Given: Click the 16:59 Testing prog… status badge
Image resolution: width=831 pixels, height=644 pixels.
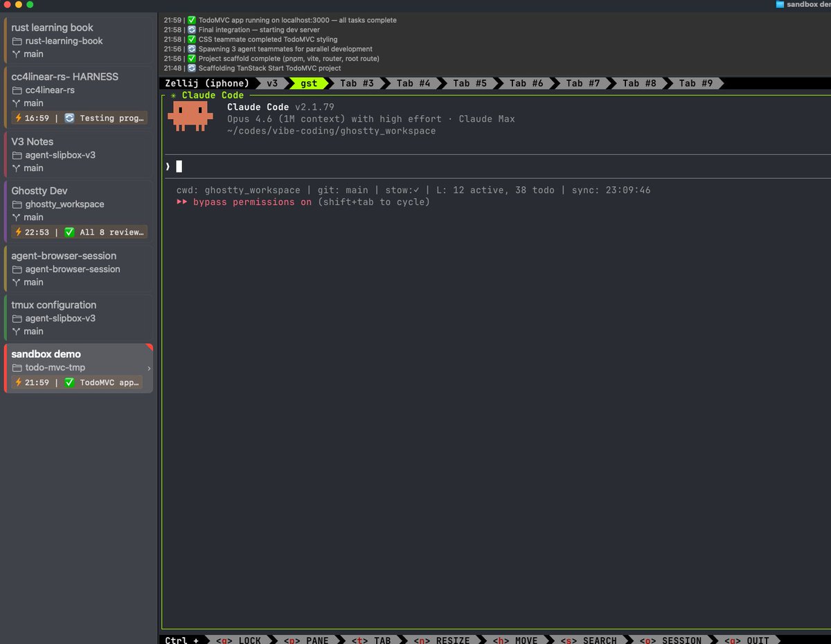Looking at the screenshot, I should coord(80,118).
